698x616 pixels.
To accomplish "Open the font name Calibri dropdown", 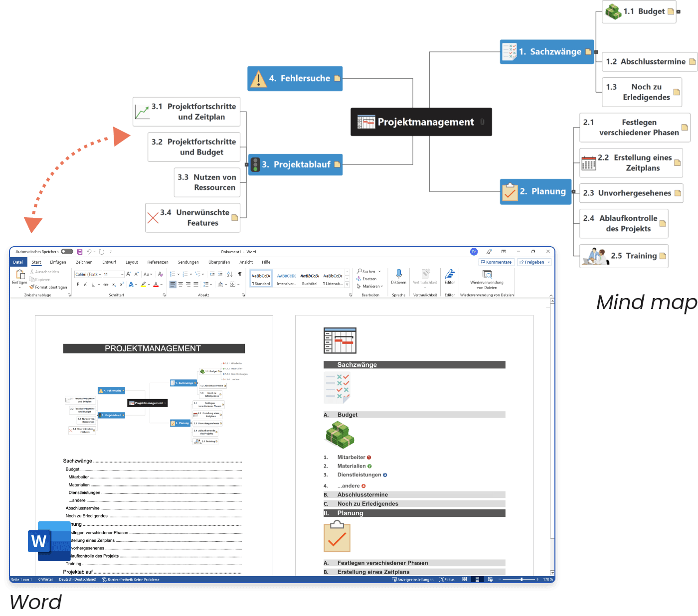I will pos(100,274).
